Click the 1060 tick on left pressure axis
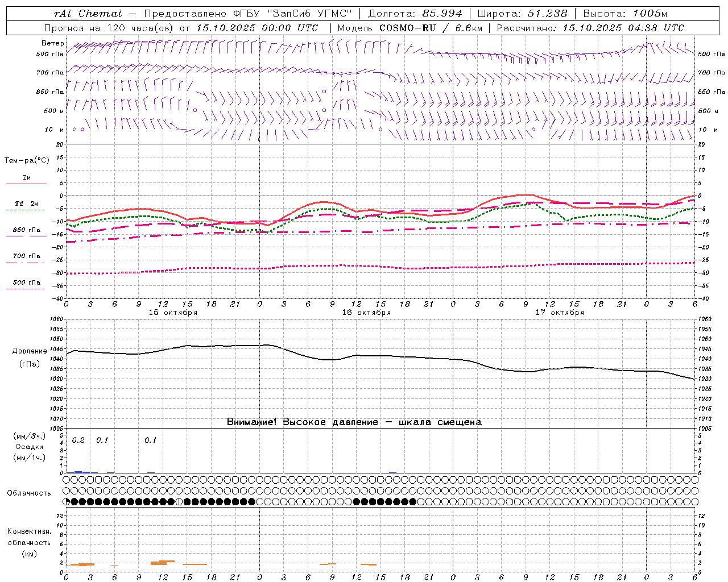 pos(56,319)
